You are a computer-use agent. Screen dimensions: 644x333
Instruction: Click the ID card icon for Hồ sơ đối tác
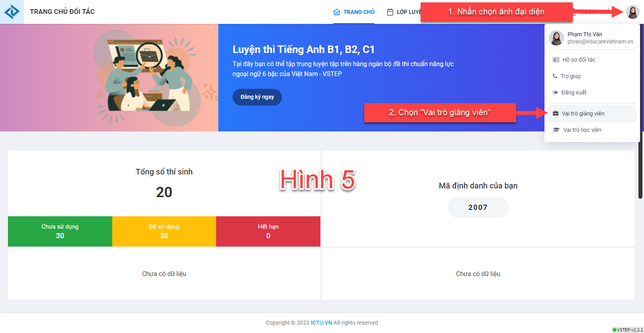[x=556, y=60]
